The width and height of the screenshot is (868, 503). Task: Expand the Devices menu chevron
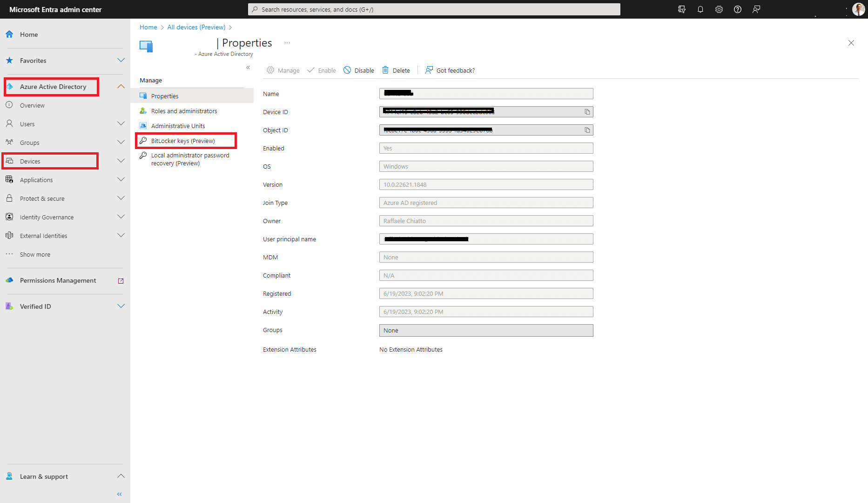[121, 161]
